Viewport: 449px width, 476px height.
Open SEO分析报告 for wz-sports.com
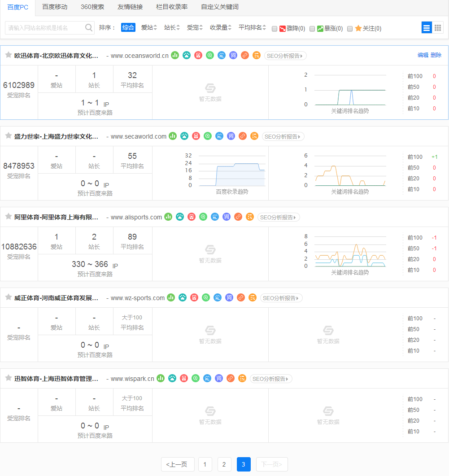(281, 298)
